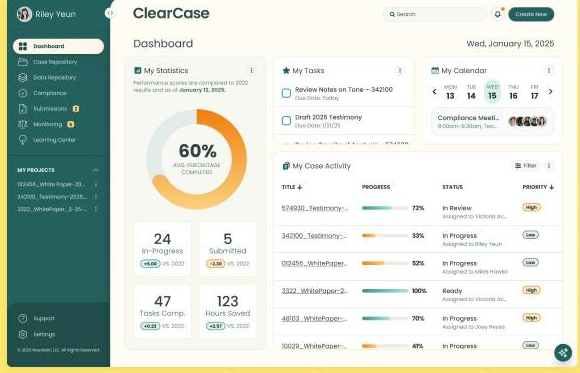The width and height of the screenshot is (580, 373).
Task: Click the 72% progress bar
Action: click(x=385, y=208)
